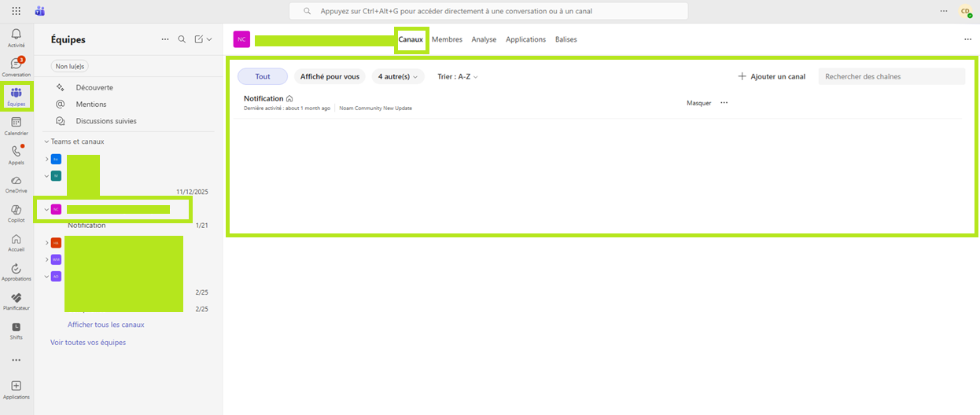Click the Teams logo in title bar

click(40, 11)
